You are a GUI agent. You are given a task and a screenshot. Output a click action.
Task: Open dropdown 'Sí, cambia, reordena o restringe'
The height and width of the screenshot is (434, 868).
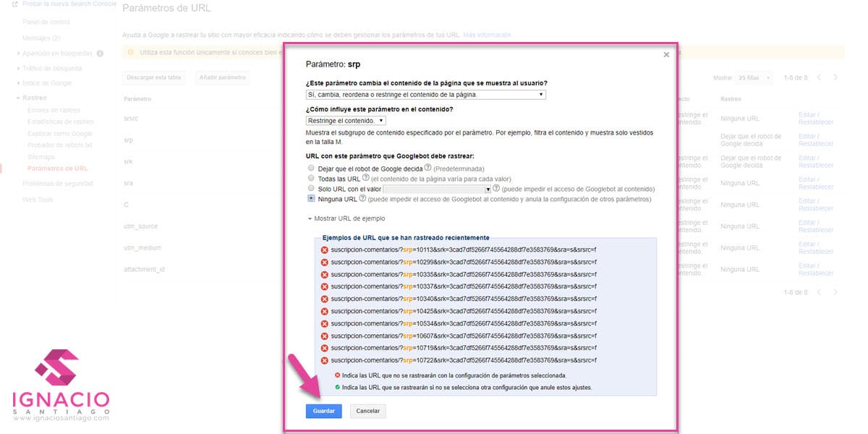pyautogui.click(x=425, y=95)
